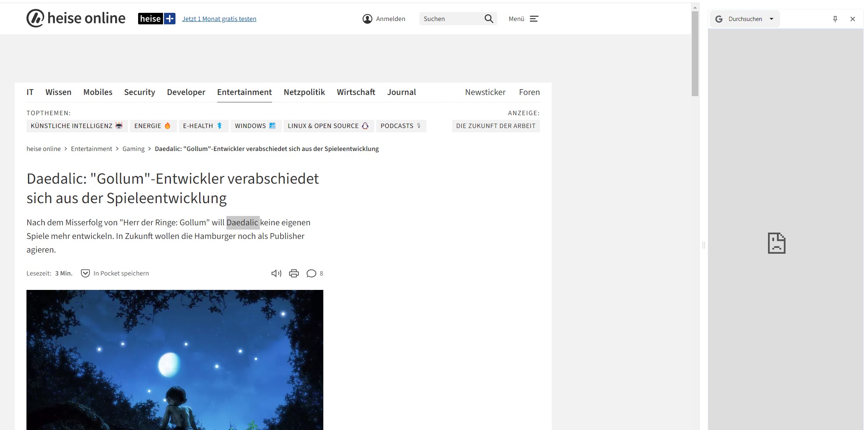The height and width of the screenshot is (430, 868).
Task: Click 'Jetzt 1 Monat gratis testen' link
Action: [x=219, y=19]
